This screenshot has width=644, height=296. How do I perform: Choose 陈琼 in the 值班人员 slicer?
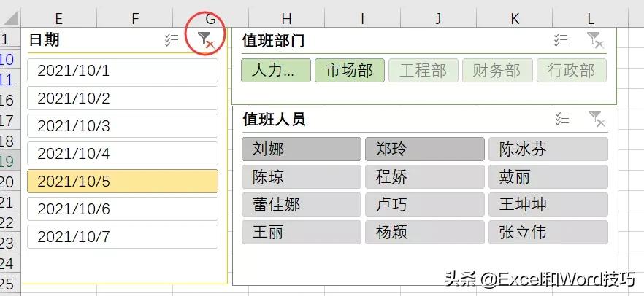pyautogui.click(x=302, y=177)
